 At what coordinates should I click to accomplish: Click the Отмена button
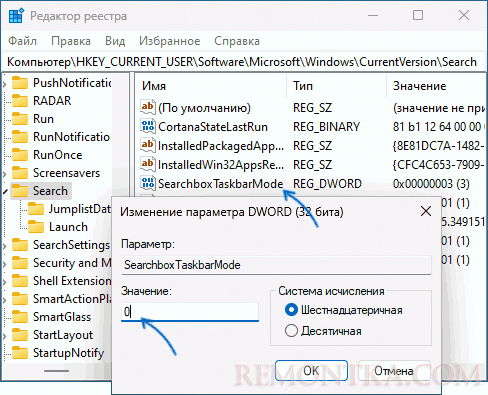point(394,371)
